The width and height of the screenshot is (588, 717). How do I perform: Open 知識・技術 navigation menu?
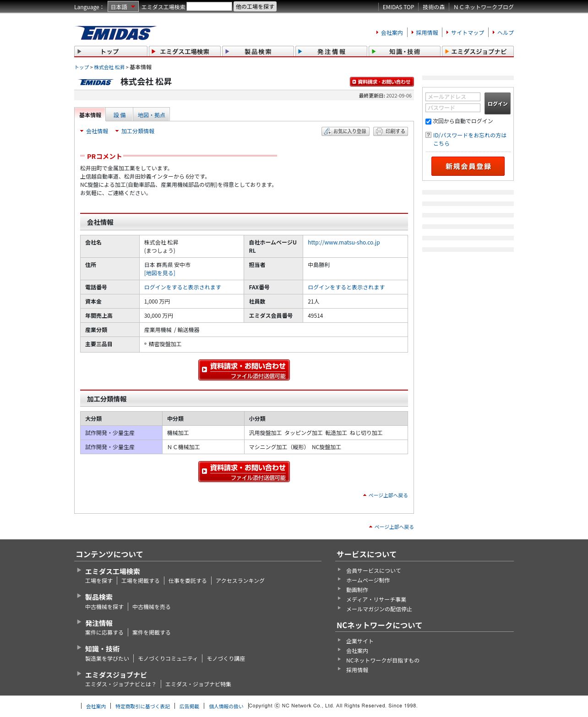[404, 51]
